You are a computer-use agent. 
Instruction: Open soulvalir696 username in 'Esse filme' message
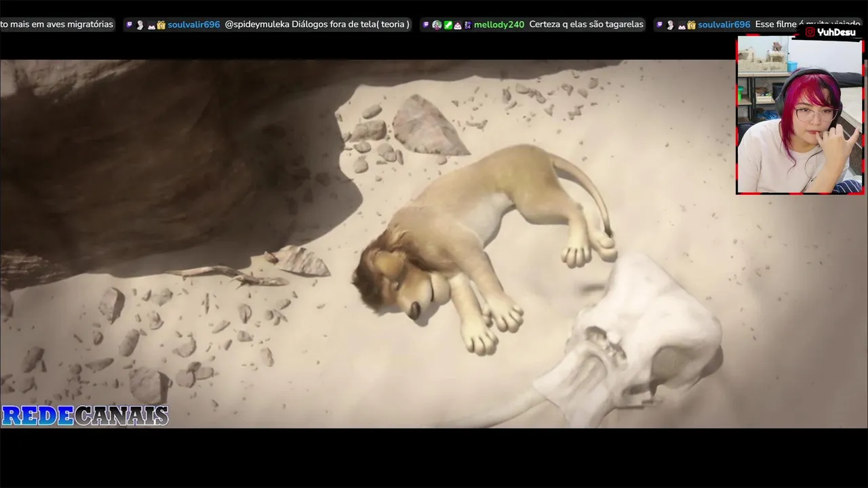click(x=724, y=24)
